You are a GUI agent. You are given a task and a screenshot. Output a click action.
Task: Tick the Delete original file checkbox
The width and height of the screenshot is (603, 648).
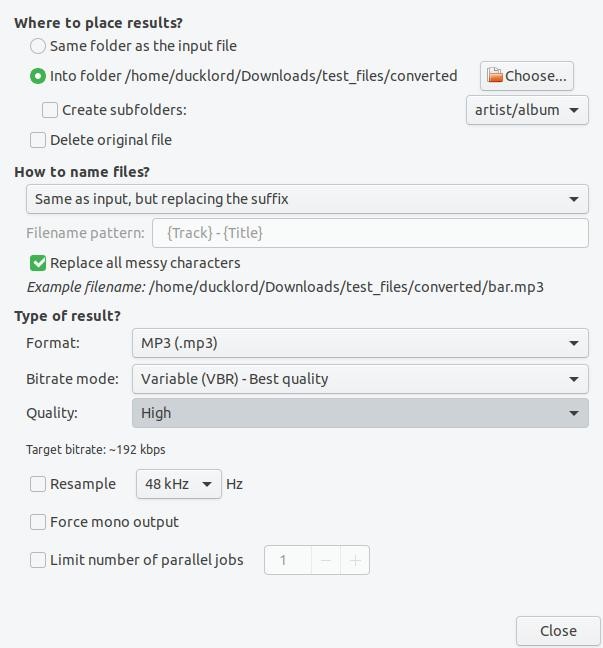[x=38, y=140]
